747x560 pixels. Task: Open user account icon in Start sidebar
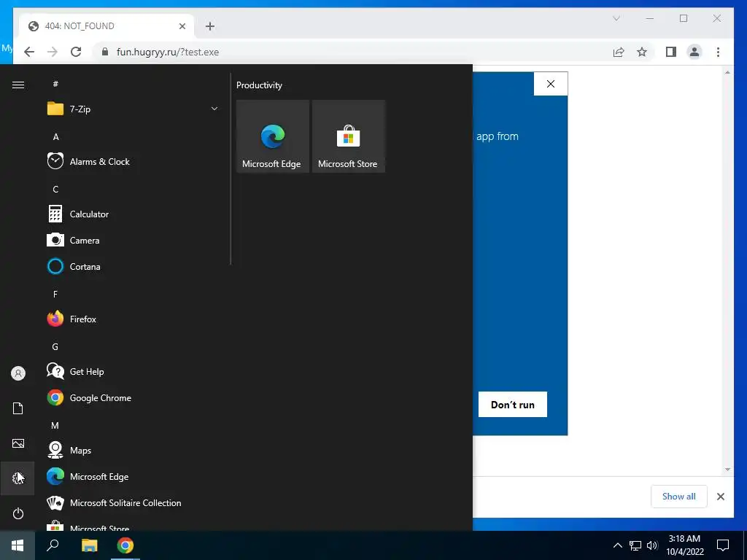pos(18,373)
